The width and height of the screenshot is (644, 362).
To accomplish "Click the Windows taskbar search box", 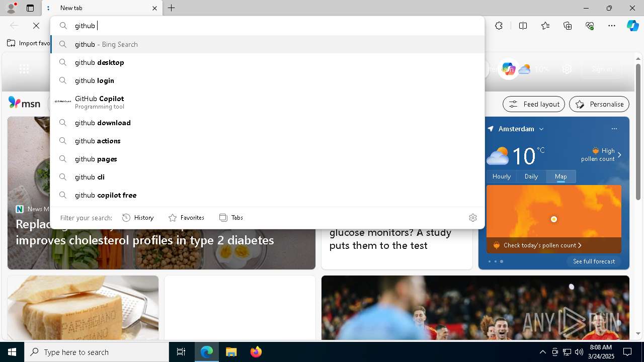I will pos(97,352).
